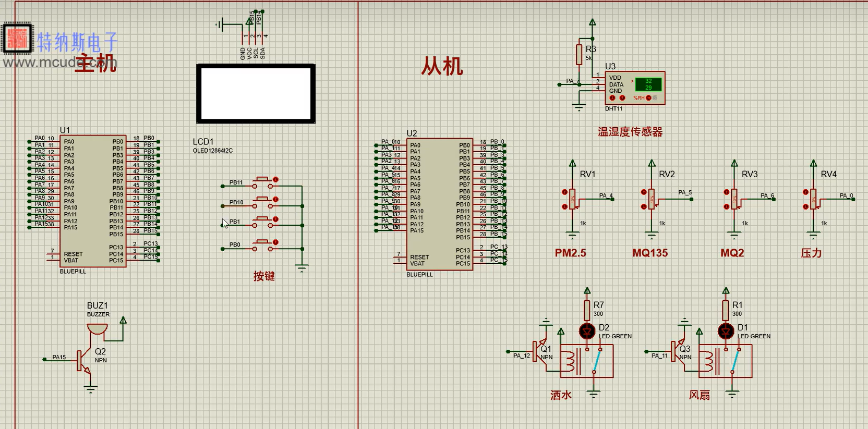The height and width of the screenshot is (429, 868).
Task: Select the R3 5k pull-up resistor
Action: coord(579,55)
